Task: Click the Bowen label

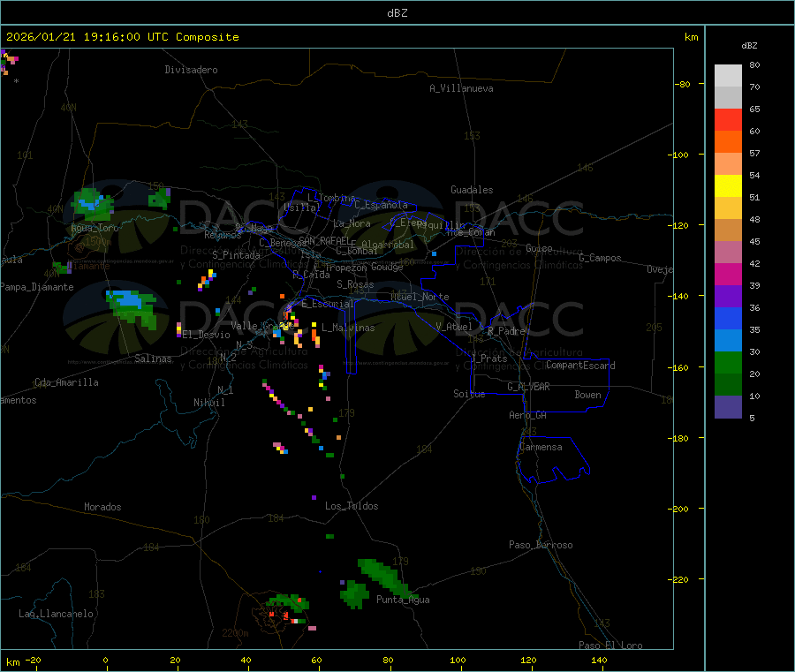Action: [588, 395]
